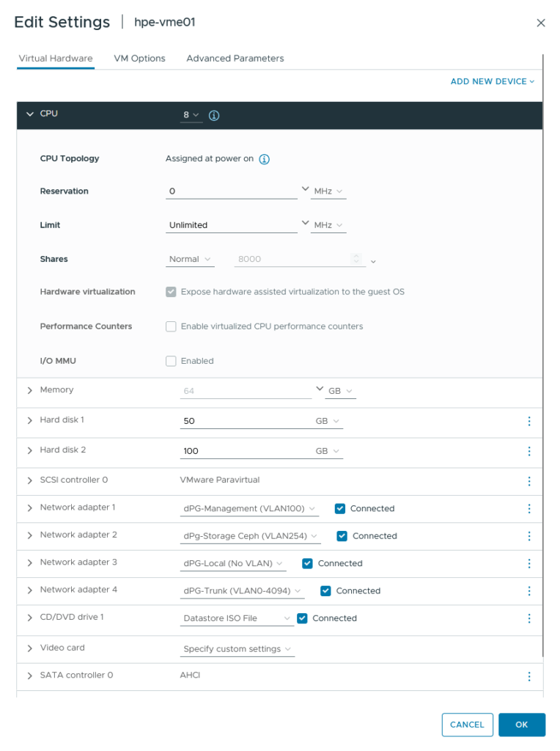Open Network adapter 1 kebab menu
The width and height of the screenshot is (560, 751).
528,508
